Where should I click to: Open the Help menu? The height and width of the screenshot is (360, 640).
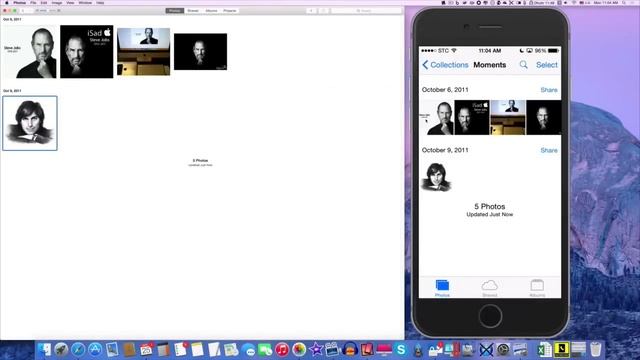(100, 3)
